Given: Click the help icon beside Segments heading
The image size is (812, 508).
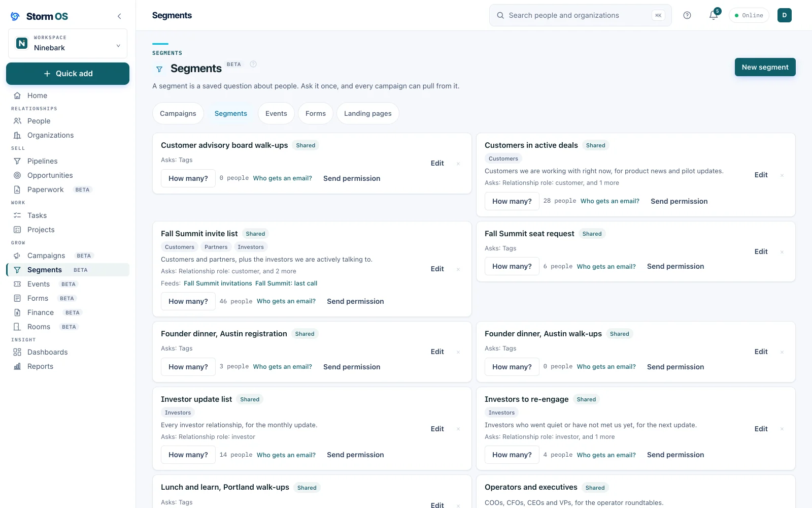Looking at the screenshot, I should (x=253, y=64).
